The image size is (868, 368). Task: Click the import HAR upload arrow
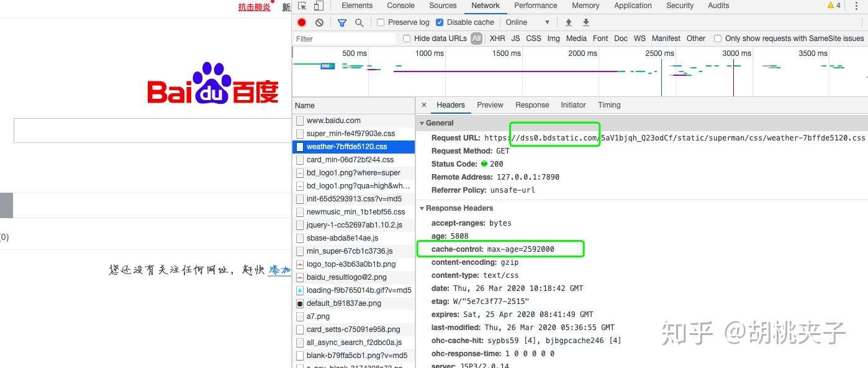568,22
